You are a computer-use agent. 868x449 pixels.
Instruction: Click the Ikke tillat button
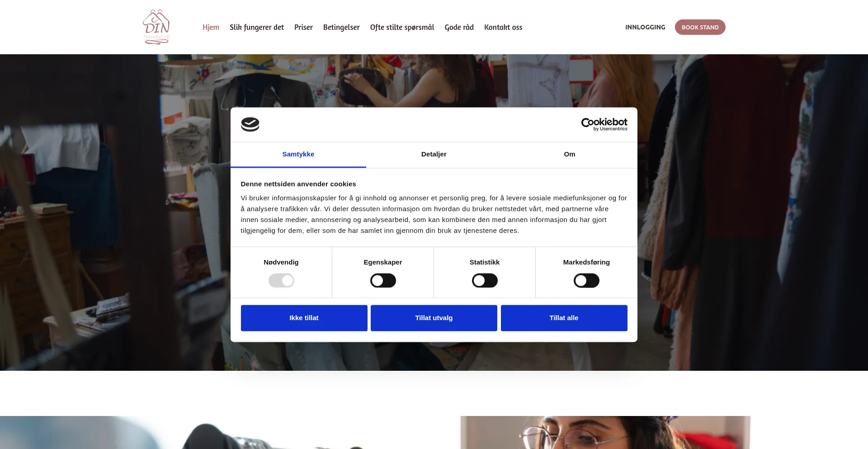tap(304, 318)
